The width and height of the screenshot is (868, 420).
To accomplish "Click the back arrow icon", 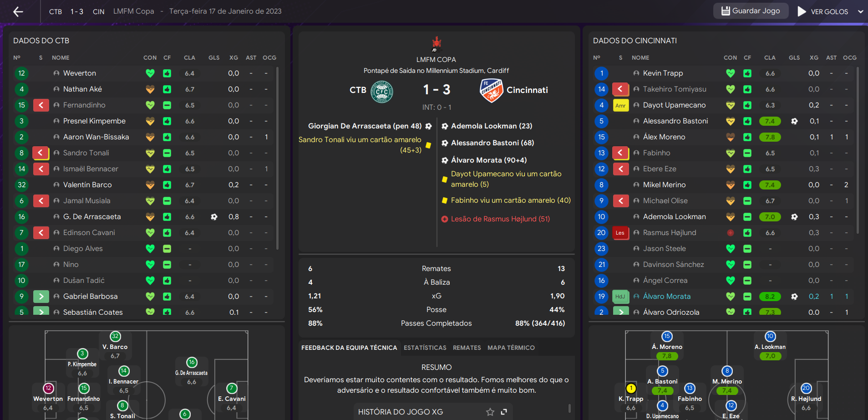I will pyautogui.click(x=18, y=11).
